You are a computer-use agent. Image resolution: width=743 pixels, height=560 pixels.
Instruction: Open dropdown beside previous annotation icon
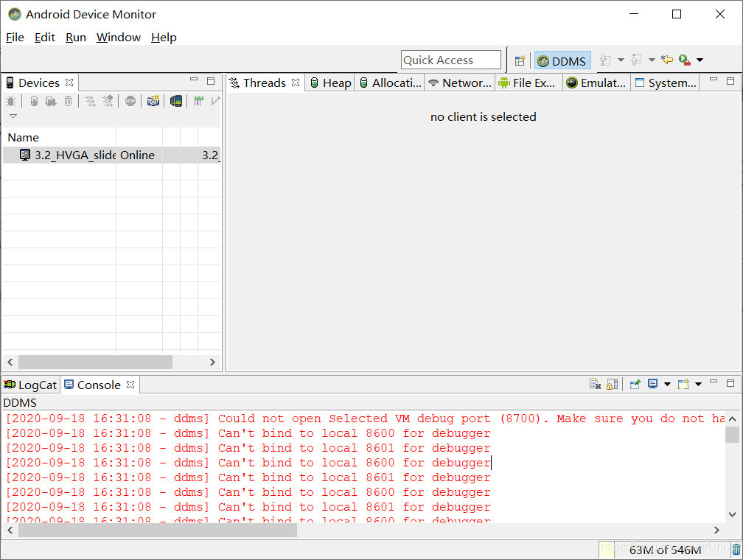[x=652, y=60]
